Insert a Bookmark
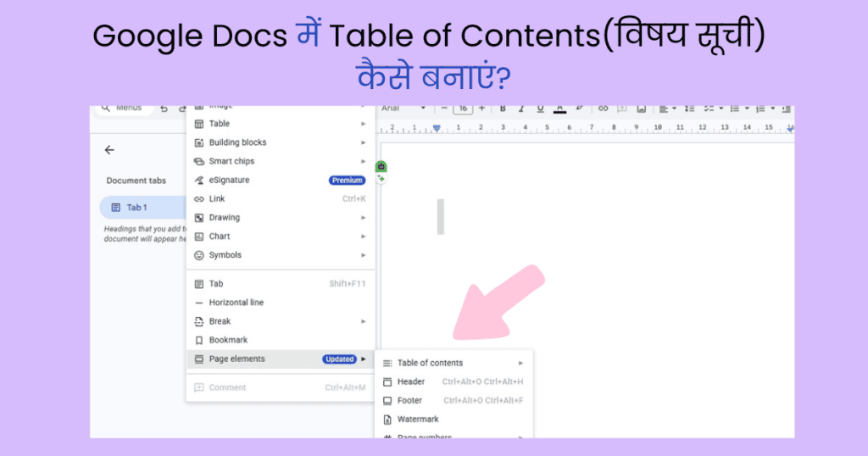868x456 pixels. (281, 341)
